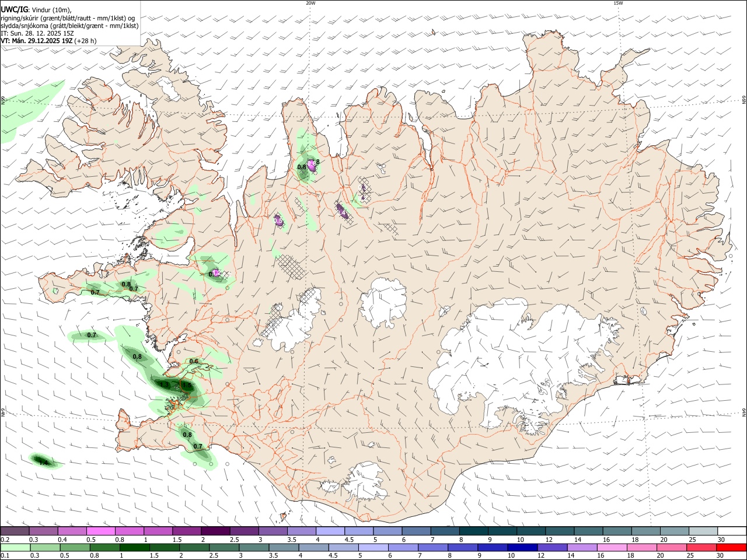The image size is (747, 560).
Task: Pick the palest green rain swatch between 0.1 and 0.3
Action: tap(15, 547)
